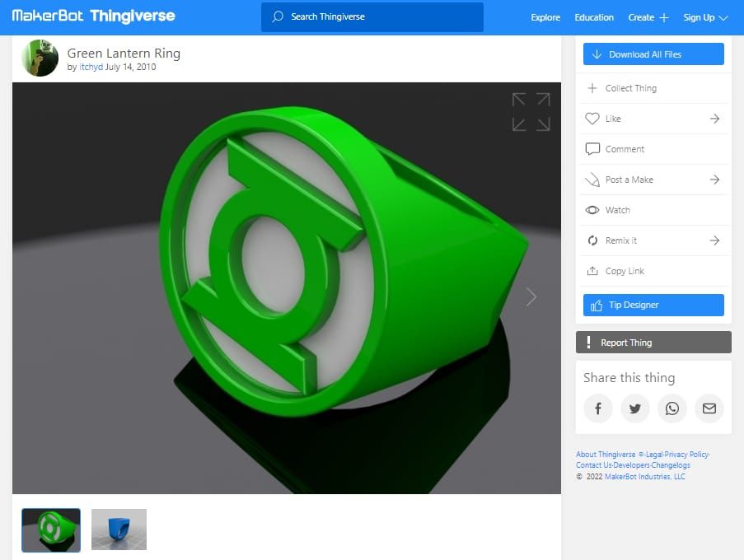The height and width of the screenshot is (560, 744).
Task: Click the Watch eye icon
Action: (x=592, y=210)
